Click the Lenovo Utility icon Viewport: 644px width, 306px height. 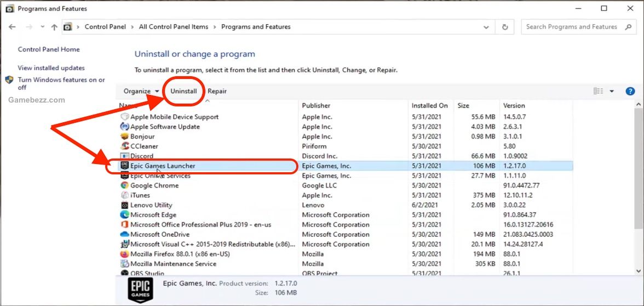point(124,205)
